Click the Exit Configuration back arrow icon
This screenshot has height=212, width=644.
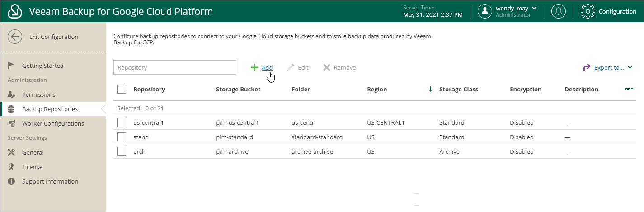point(15,37)
